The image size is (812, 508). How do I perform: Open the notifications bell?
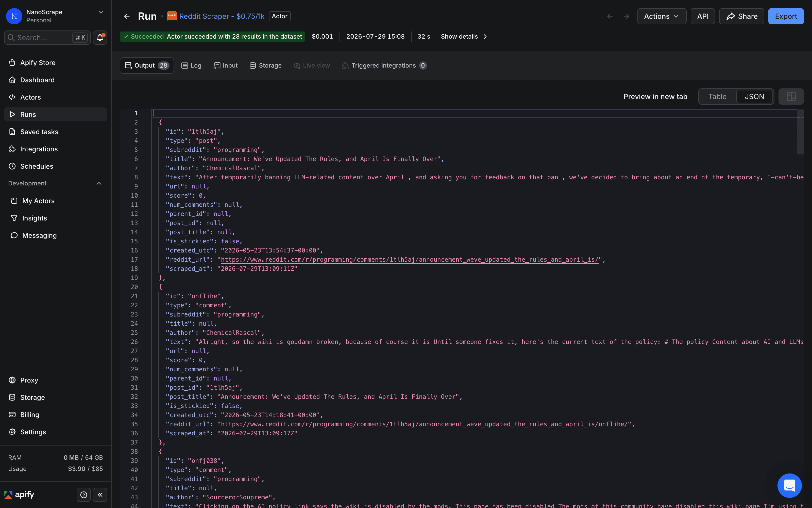point(100,38)
